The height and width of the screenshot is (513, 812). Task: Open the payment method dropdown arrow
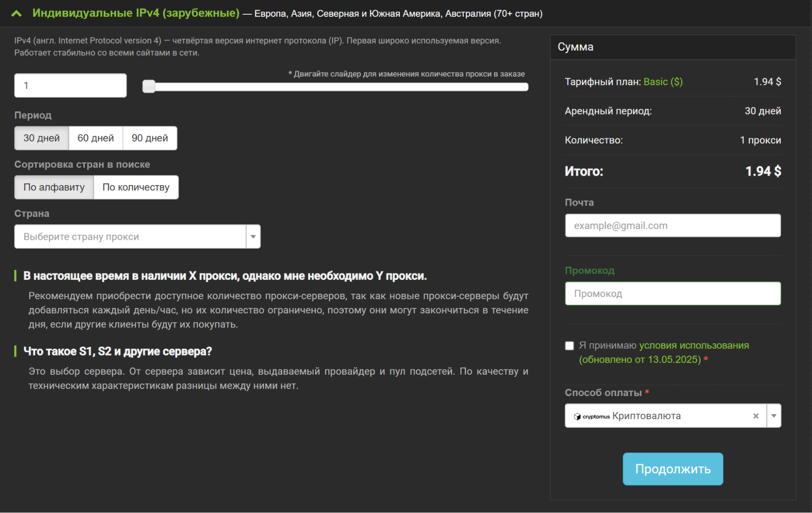[774, 416]
